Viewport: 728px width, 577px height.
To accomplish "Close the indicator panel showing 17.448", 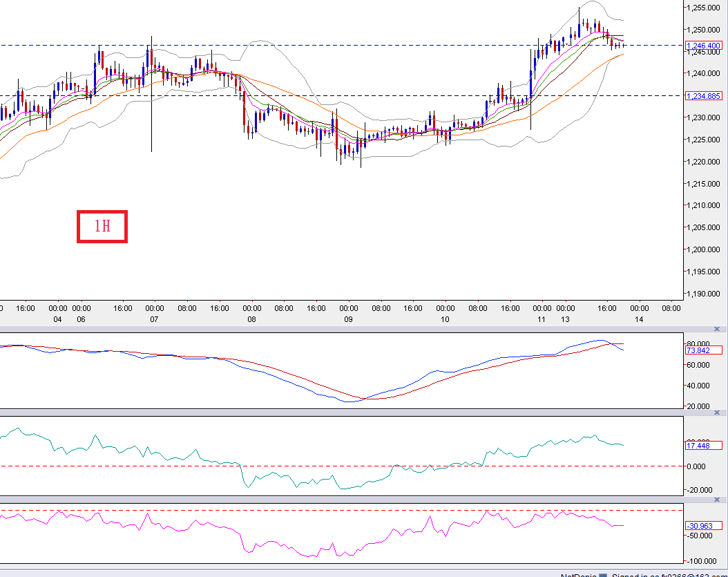I will click(x=717, y=413).
